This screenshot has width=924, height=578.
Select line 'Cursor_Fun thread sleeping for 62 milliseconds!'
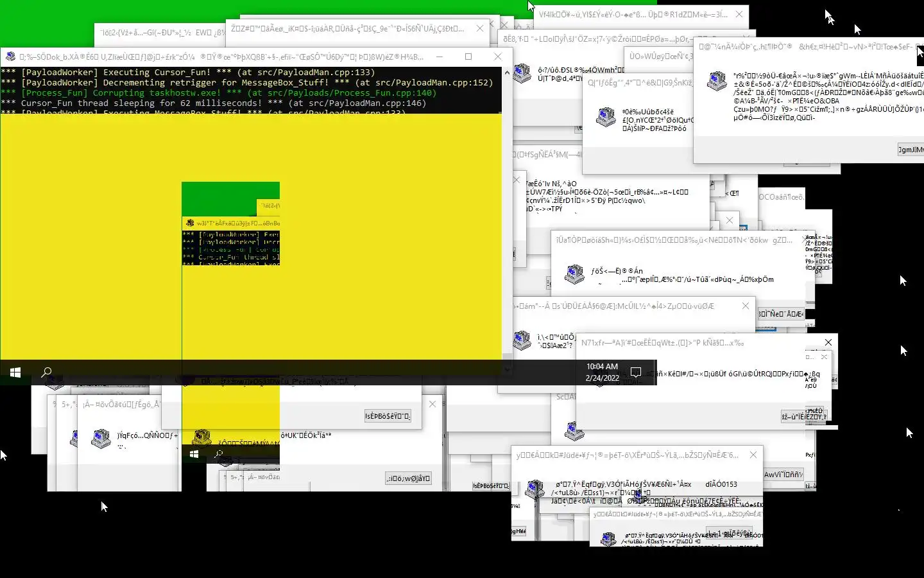tap(213, 103)
